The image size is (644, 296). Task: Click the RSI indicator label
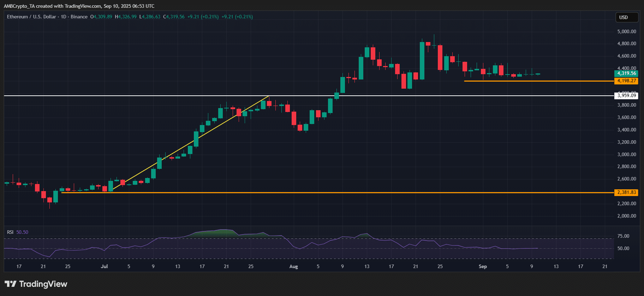tap(10, 232)
